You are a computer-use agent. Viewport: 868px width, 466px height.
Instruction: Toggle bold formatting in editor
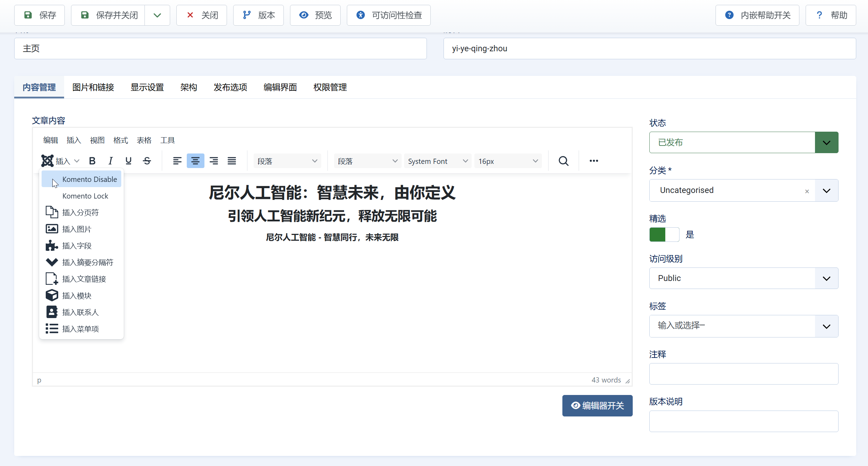coord(92,161)
